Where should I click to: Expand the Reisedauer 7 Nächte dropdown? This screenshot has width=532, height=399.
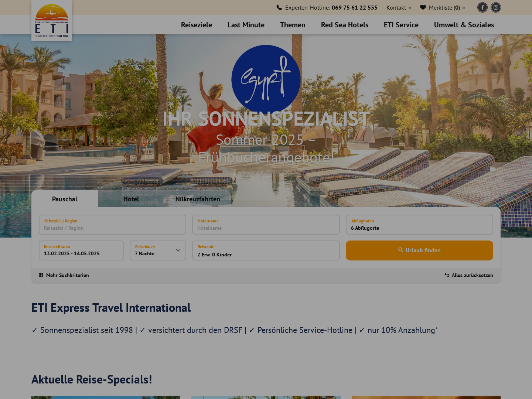tap(158, 250)
